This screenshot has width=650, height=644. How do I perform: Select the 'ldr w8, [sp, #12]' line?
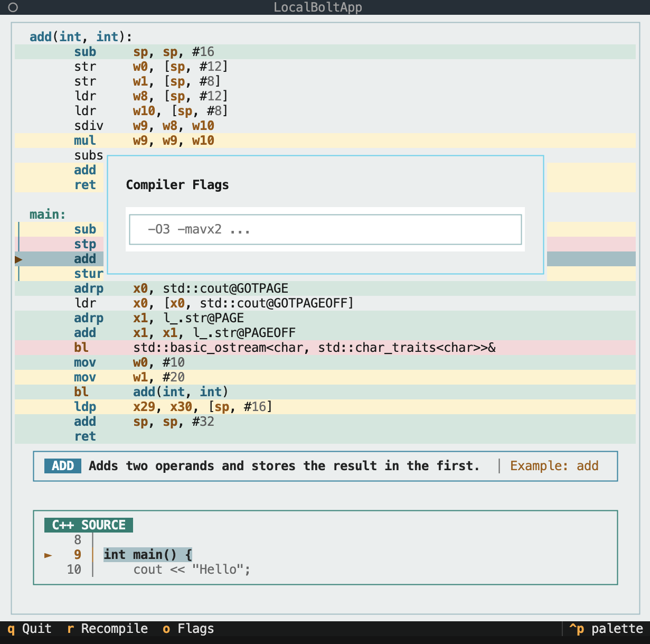(x=325, y=96)
